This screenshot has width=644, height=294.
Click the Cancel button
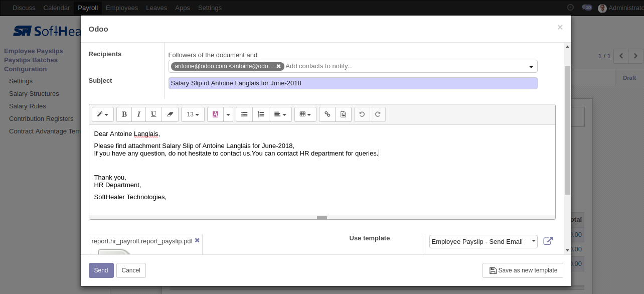pyautogui.click(x=131, y=270)
